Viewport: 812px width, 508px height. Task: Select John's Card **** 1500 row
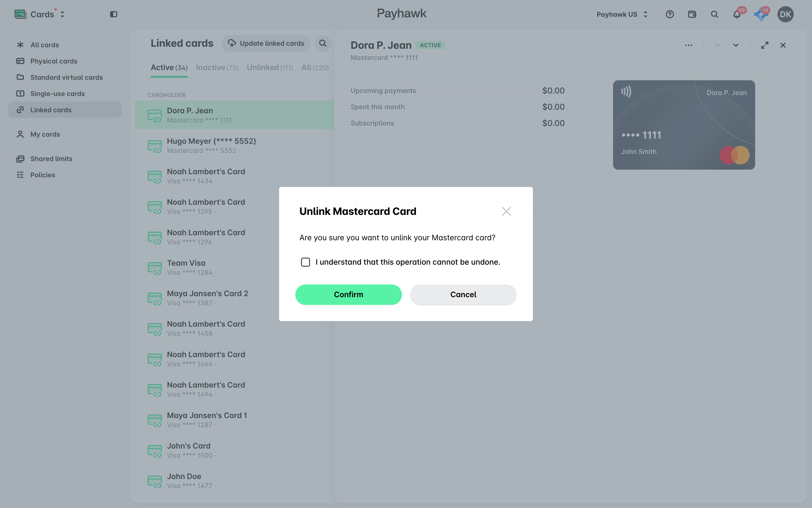pos(234,450)
